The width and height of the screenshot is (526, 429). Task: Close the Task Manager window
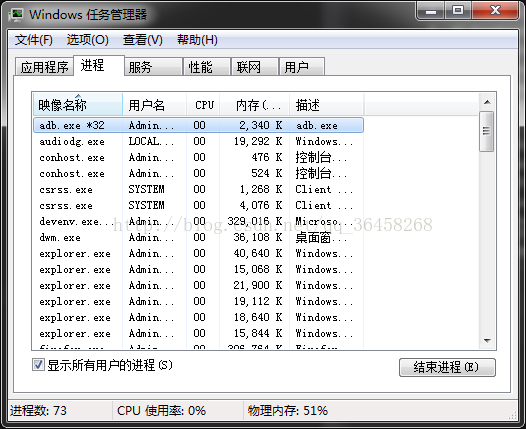point(495,11)
